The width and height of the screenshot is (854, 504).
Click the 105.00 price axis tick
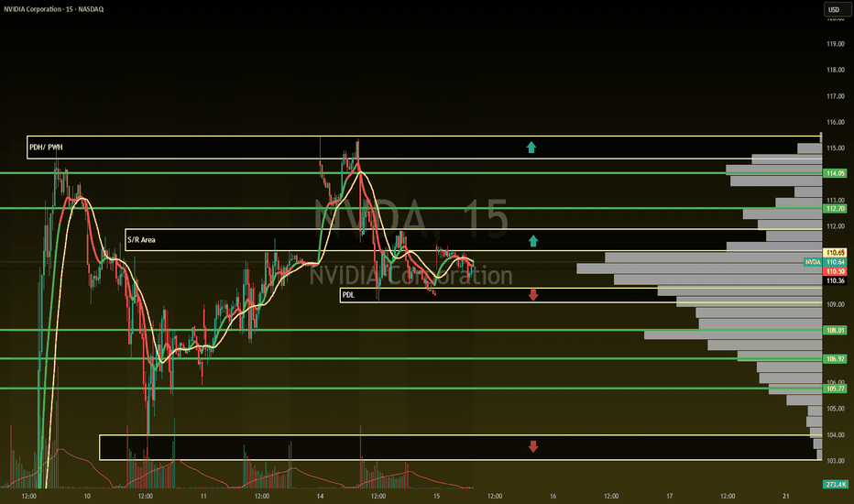pos(836,409)
